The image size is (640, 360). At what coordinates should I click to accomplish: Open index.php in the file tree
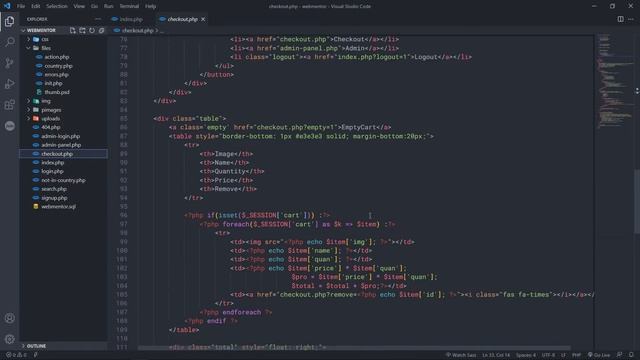pos(53,162)
